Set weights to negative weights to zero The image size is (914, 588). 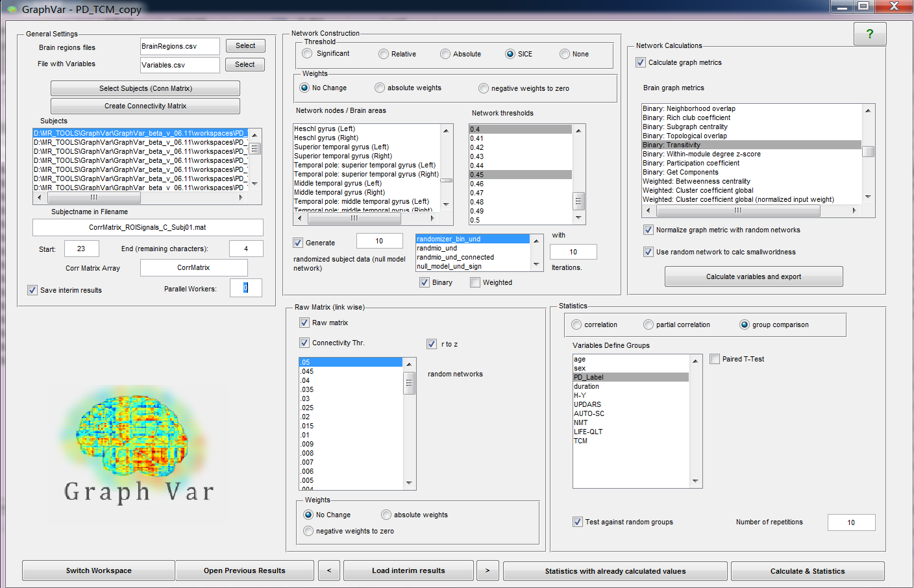483,88
